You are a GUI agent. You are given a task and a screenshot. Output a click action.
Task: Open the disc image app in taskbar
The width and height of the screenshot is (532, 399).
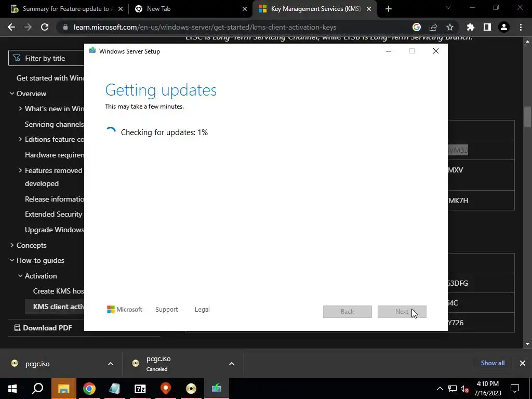191,389
